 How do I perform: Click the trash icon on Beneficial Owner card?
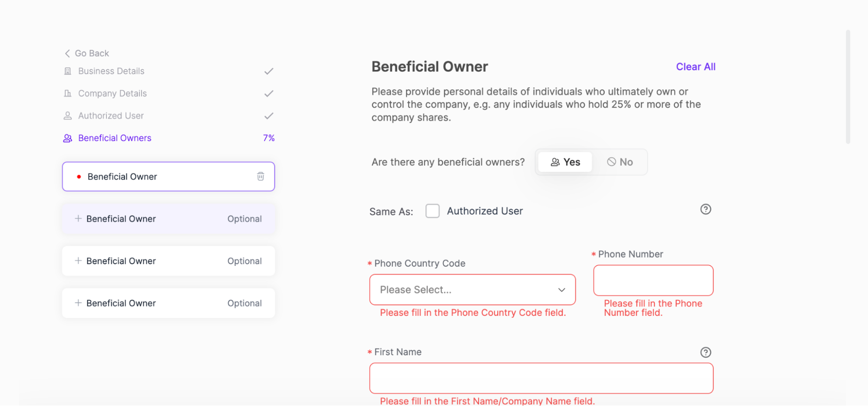261,176
